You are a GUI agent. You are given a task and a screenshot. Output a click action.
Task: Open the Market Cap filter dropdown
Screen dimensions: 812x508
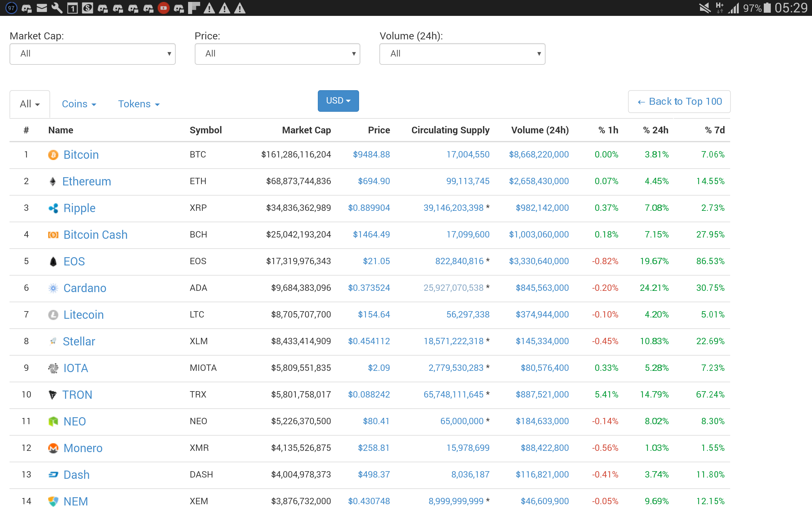tap(93, 54)
